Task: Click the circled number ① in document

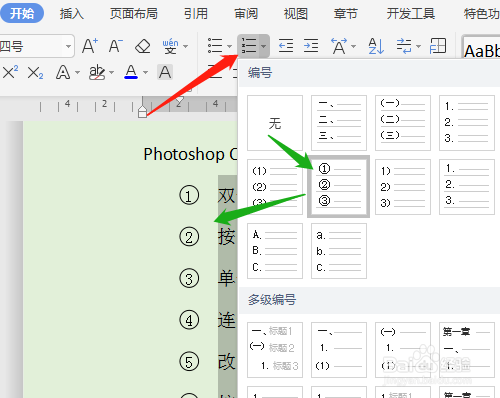Action: (x=189, y=195)
